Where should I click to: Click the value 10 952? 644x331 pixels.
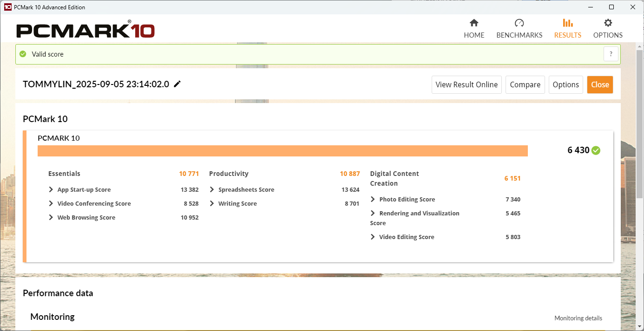[x=190, y=217]
